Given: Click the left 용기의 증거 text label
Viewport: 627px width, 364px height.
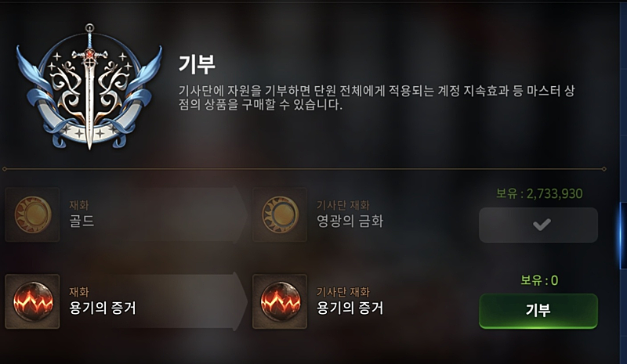Looking at the screenshot, I should tap(103, 308).
